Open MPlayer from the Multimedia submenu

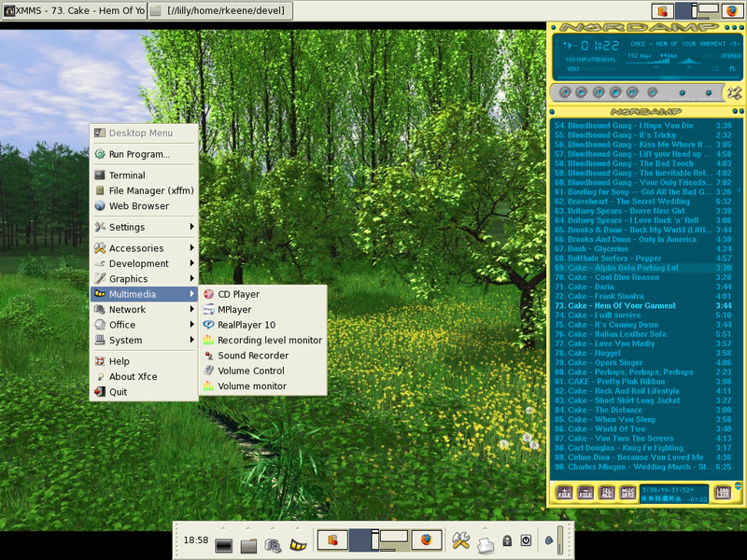pyautogui.click(x=263, y=310)
